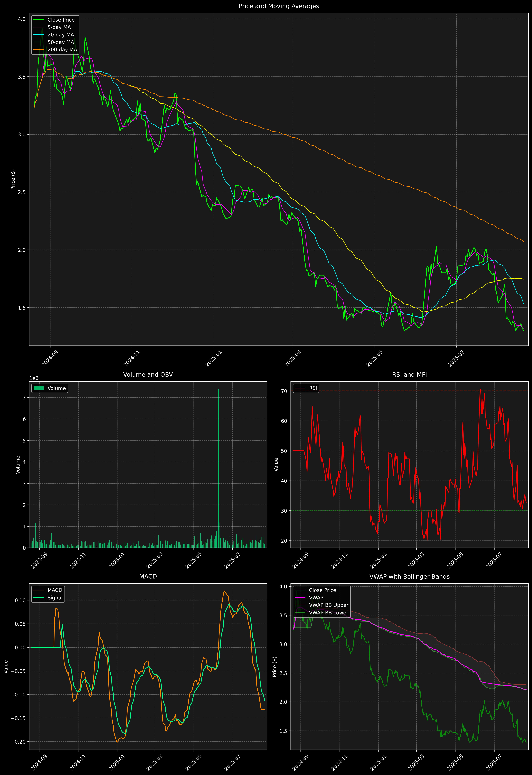Click the 'Close Price' legend entry in the top chart

[x=61, y=20]
